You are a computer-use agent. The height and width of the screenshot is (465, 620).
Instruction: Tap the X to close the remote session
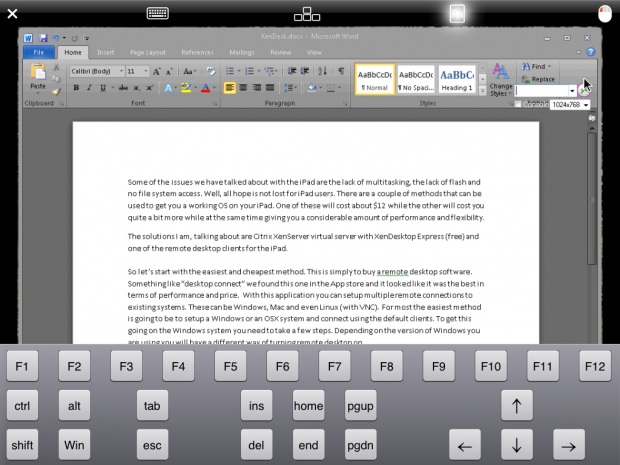[x=12, y=14]
